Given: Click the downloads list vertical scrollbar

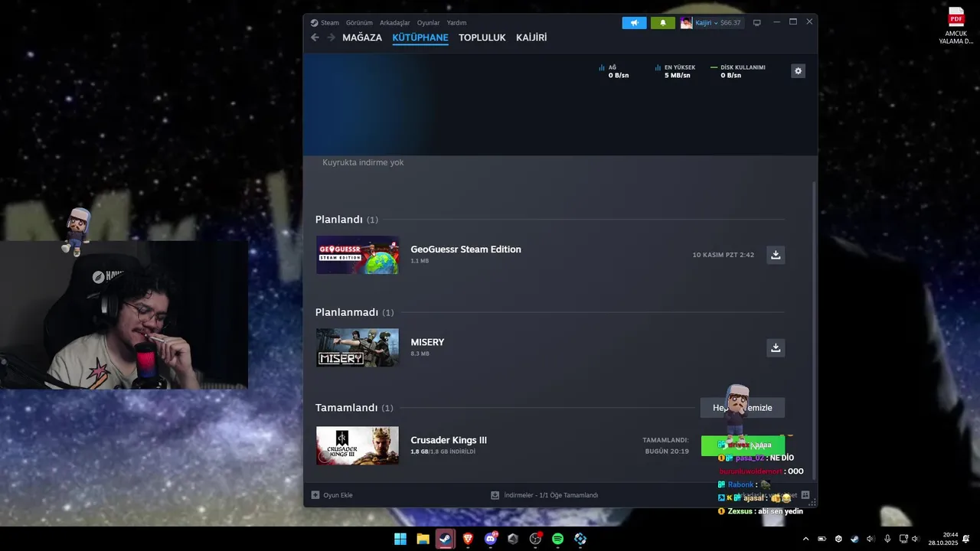Looking at the screenshot, I should [814, 329].
